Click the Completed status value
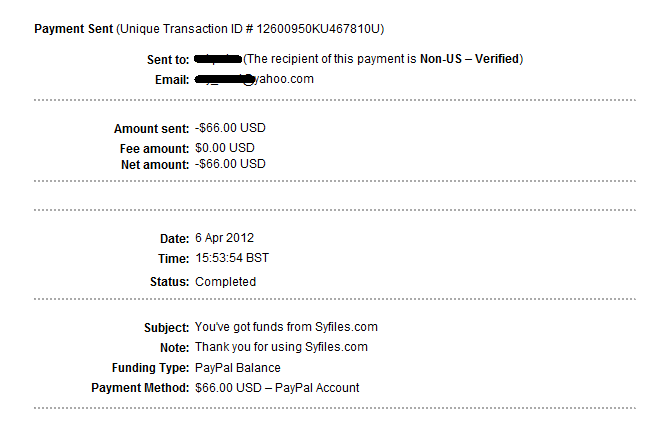This screenshot has height=421, width=660. [x=225, y=282]
